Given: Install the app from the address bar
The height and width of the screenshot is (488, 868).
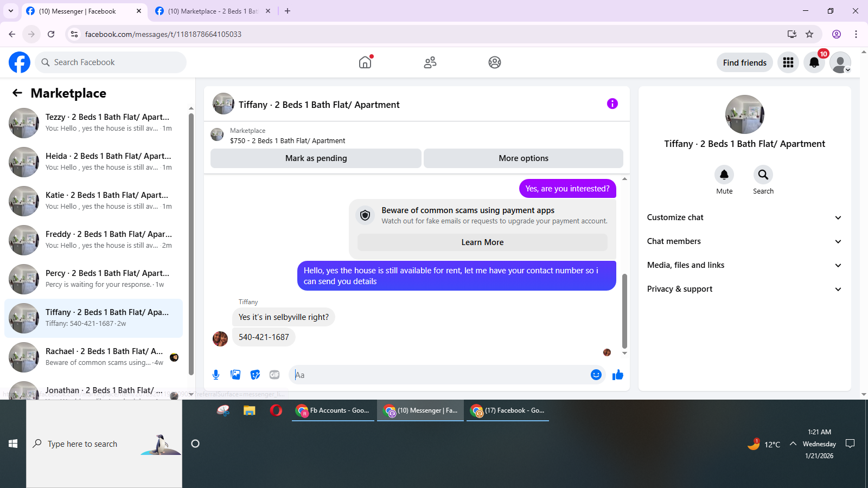Looking at the screenshot, I should click(792, 34).
